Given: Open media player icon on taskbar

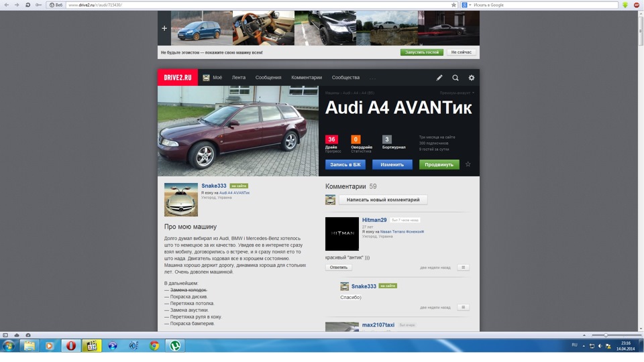Looking at the screenshot, I should point(49,346).
